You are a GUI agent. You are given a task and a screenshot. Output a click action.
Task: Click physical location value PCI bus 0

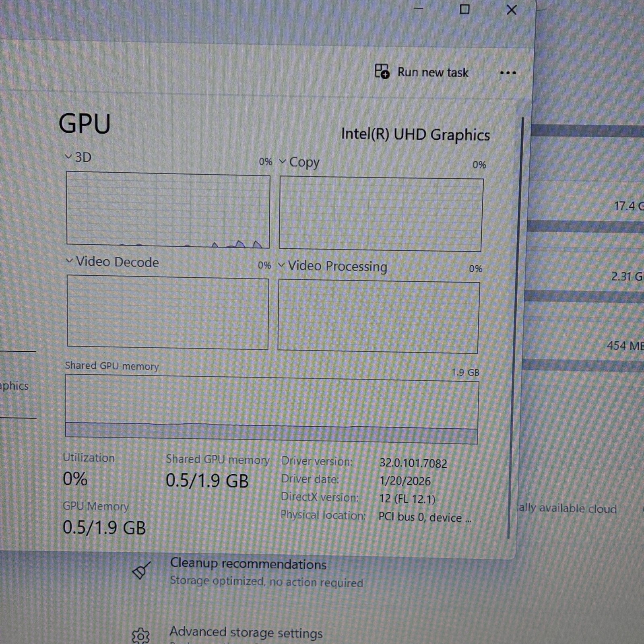[x=425, y=517]
